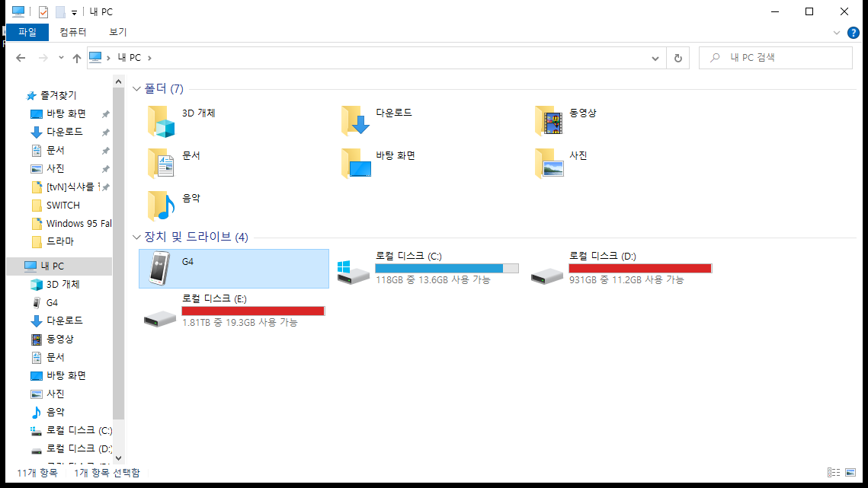Open the 컴퓨터 ribbon tab
This screenshot has height=488, width=868.
73,32
